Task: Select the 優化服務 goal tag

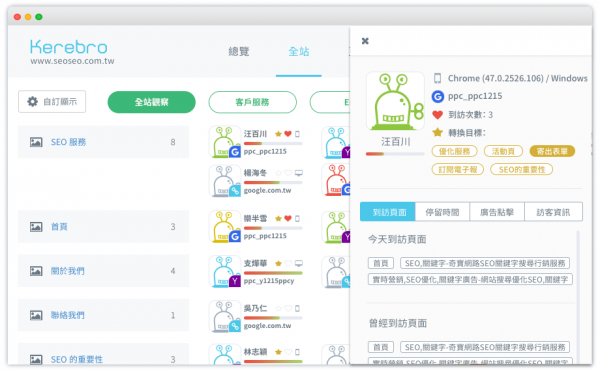Action: [454, 151]
